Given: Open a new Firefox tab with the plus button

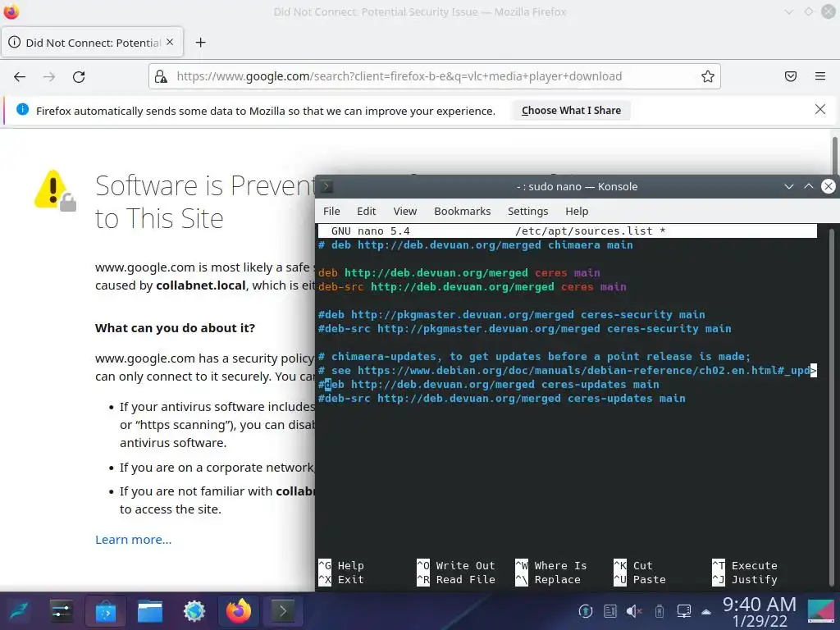Looking at the screenshot, I should 200,43.
